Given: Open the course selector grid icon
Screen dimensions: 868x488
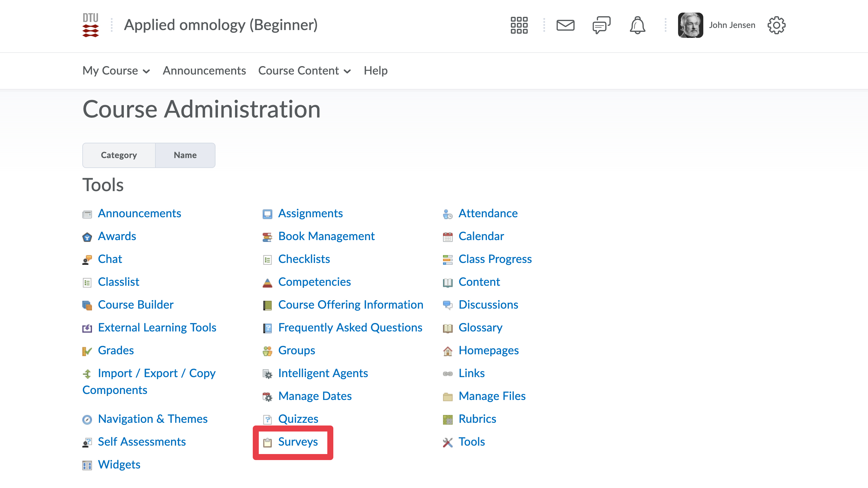Looking at the screenshot, I should click(519, 25).
